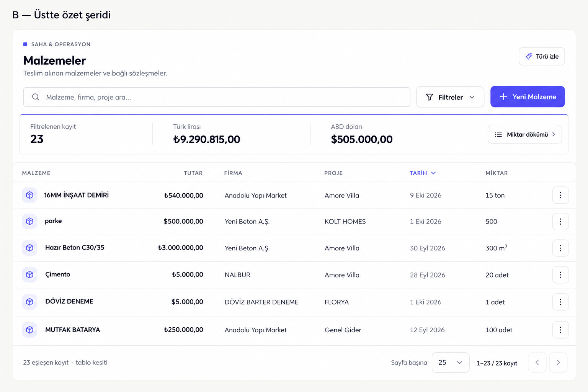Click project name KOLT HOMES

click(345, 222)
